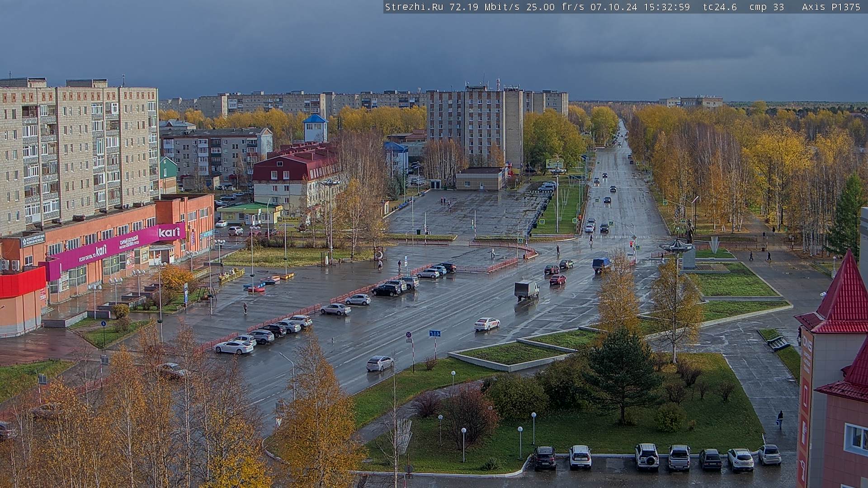Click the 'Strezhi.Ru' overlay text
This screenshot has height=488, width=868.
(414, 7)
